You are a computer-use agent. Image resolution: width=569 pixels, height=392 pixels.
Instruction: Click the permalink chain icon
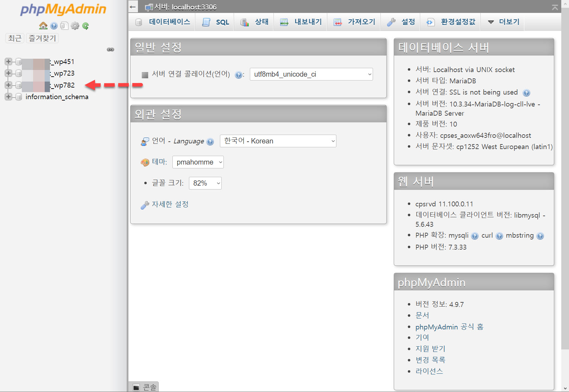[110, 50]
